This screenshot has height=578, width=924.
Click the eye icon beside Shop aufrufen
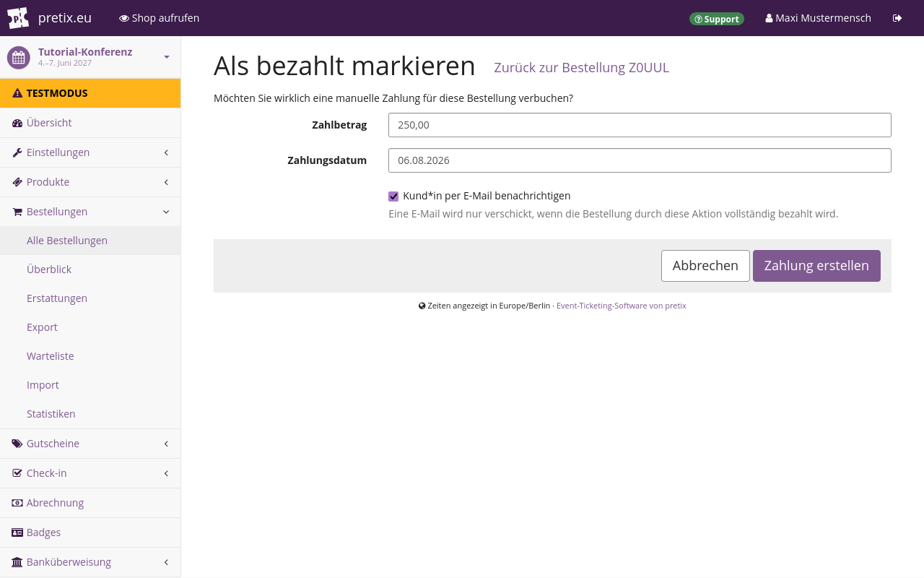pyautogui.click(x=124, y=18)
